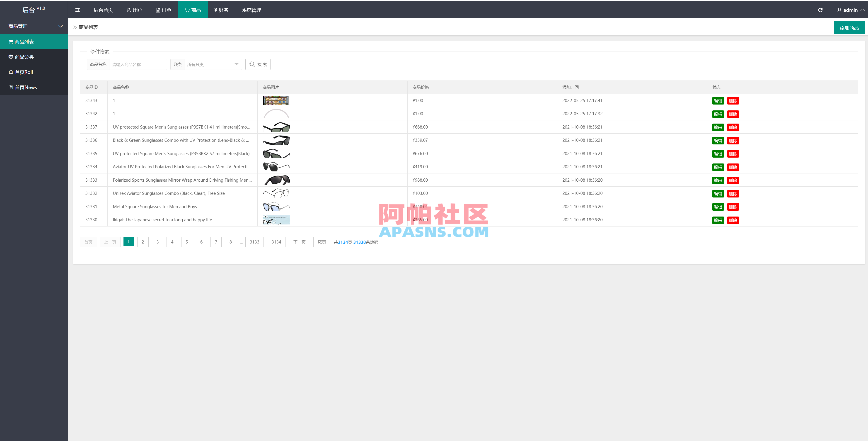Click the refresh icon in top bar
The image size is (868, 441).
coord(820,10)
